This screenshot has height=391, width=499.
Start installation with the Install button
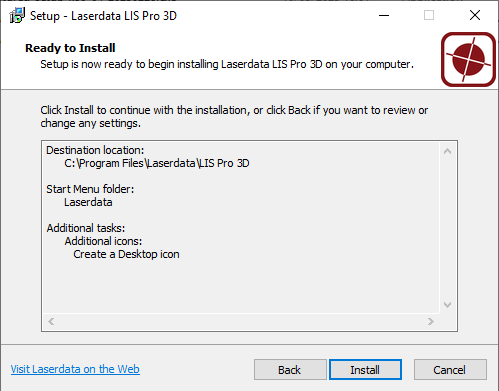(365, 369)
